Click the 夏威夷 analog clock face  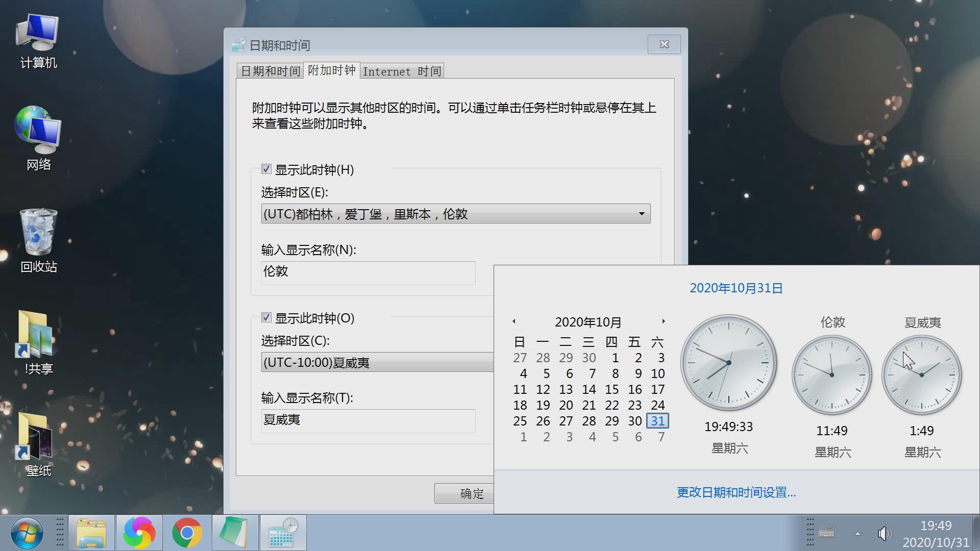click(922, 375)
